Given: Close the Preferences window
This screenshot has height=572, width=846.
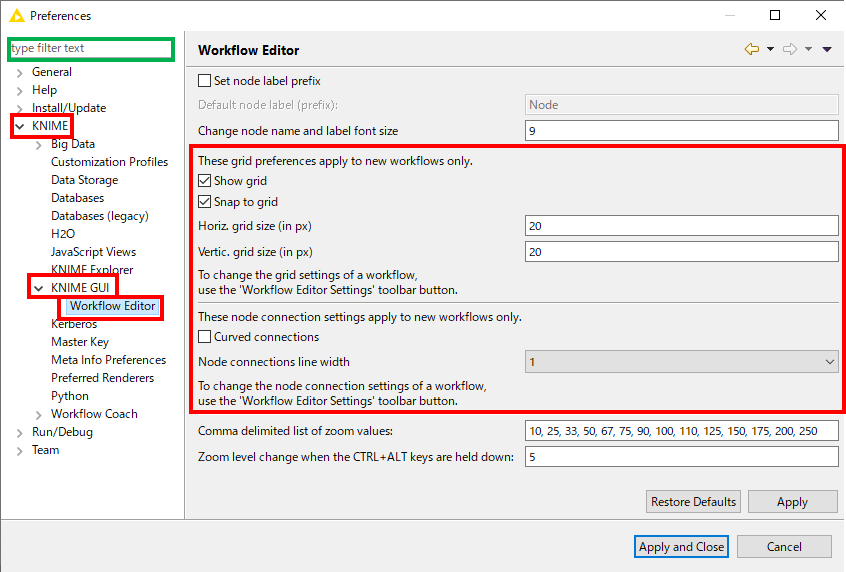Looking at the screenshot, I should (x=821, y=15).
